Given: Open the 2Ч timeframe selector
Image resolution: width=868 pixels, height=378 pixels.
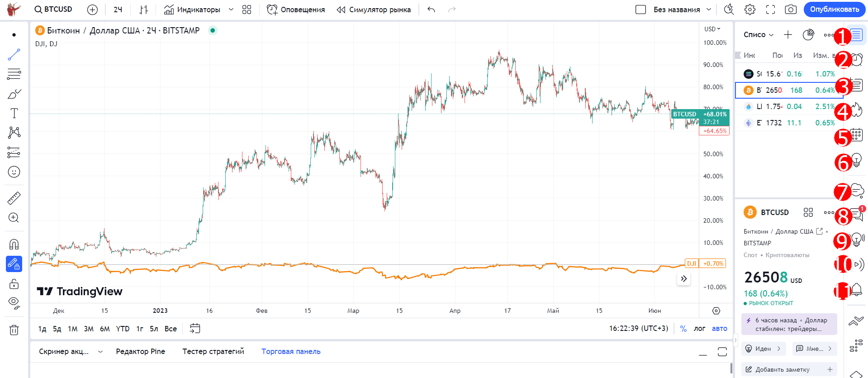Looking at the screenshot, I should [118, 10].
